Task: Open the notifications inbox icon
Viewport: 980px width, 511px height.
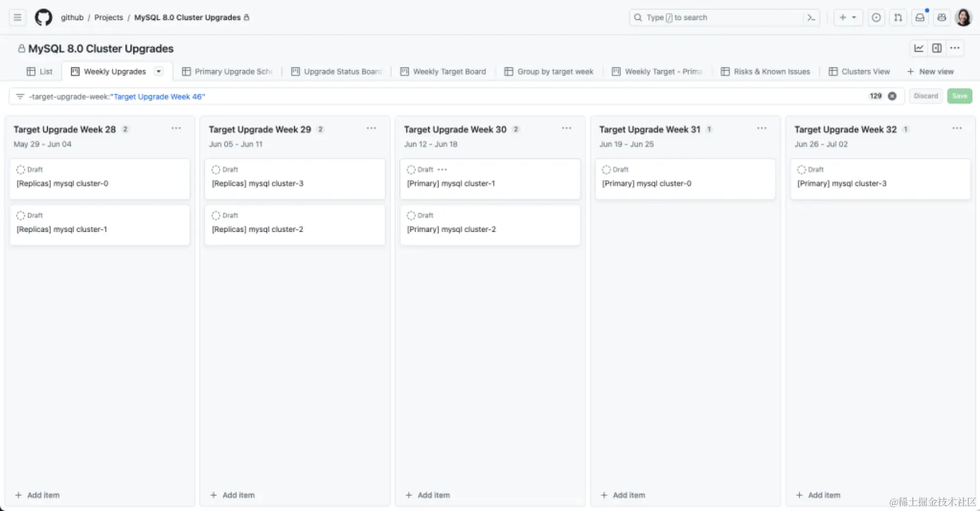Action: coord(920,17)
